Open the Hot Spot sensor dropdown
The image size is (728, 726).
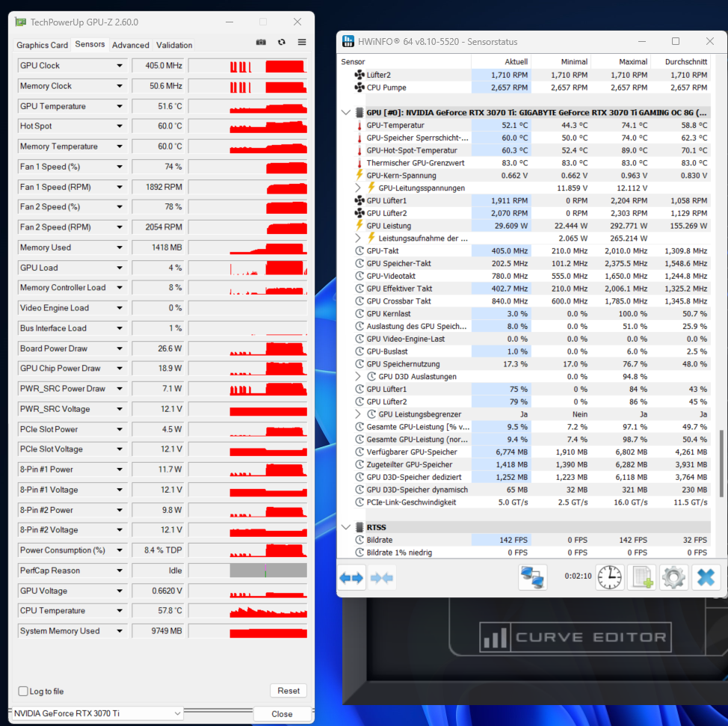[x=120, y=126]
